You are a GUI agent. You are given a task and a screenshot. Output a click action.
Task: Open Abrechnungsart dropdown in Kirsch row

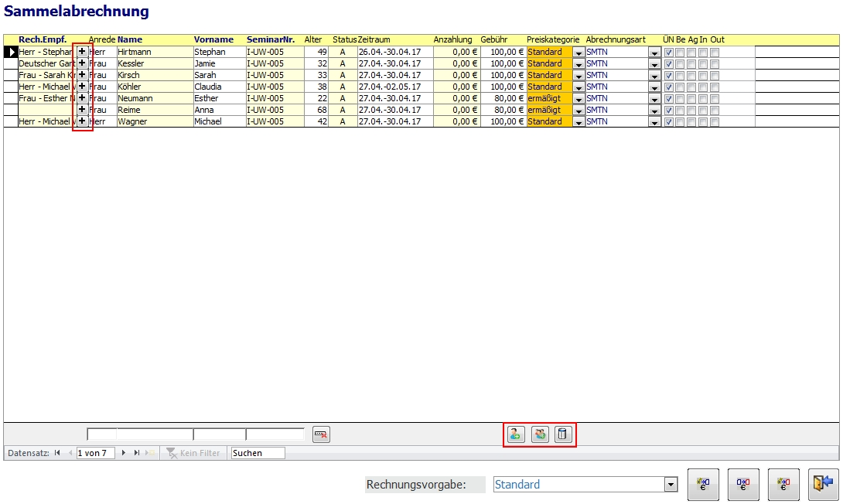pyautogui.click(x=654, y=76)
